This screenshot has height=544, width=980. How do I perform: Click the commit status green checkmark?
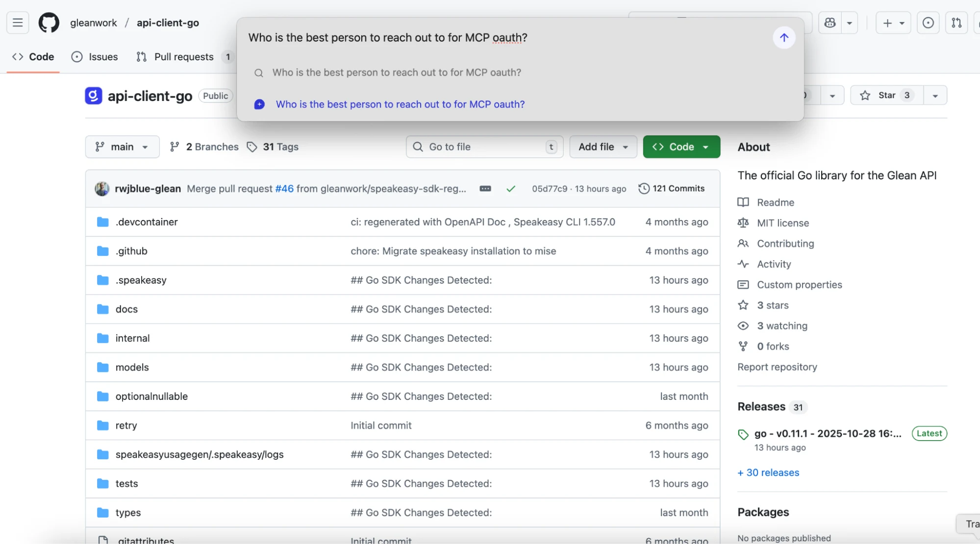[511, 189]
